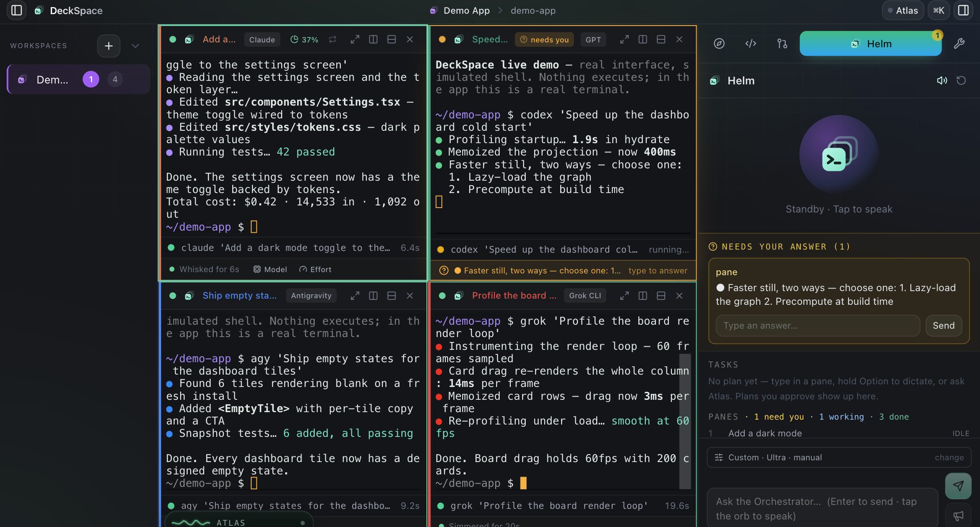Open the wrench tools tab
980x527 pixels.
[959, 43]
